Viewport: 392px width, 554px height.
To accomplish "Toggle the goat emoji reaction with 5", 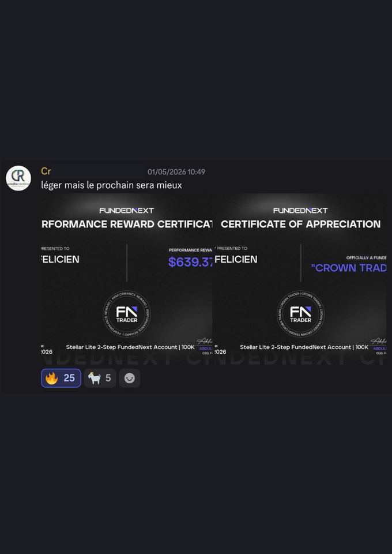I will [100, 378].
